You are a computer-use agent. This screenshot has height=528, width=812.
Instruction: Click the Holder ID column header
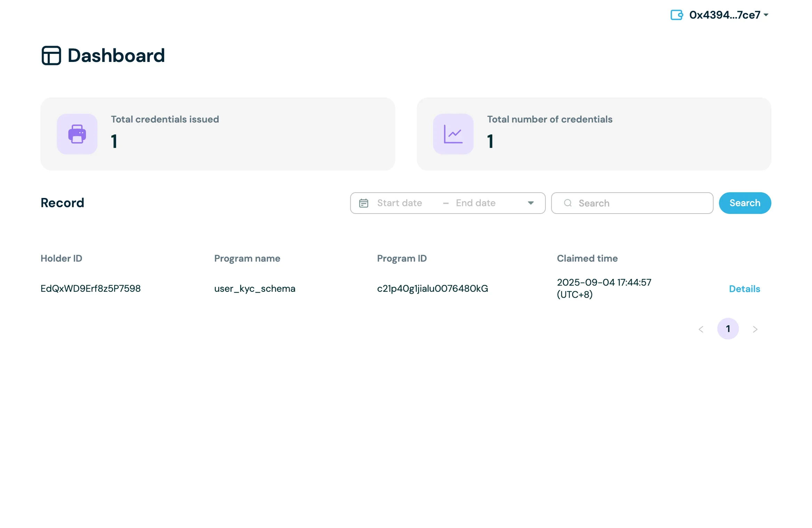[61, 258]
